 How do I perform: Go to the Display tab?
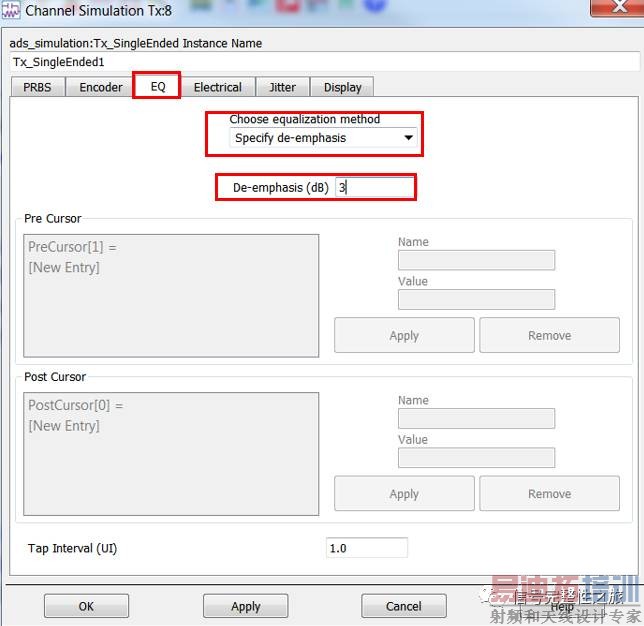point(342,87)
